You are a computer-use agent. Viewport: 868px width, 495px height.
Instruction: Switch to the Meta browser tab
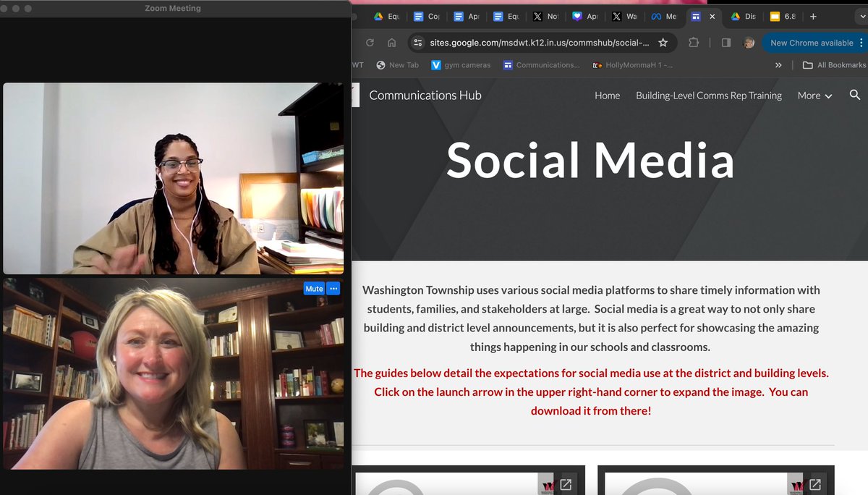pos(664,17)
